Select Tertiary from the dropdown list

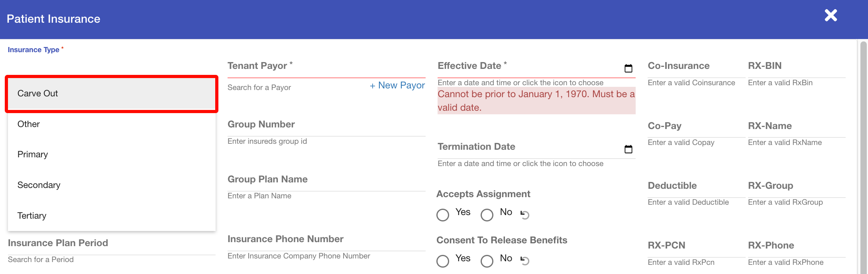click(111, 216)
